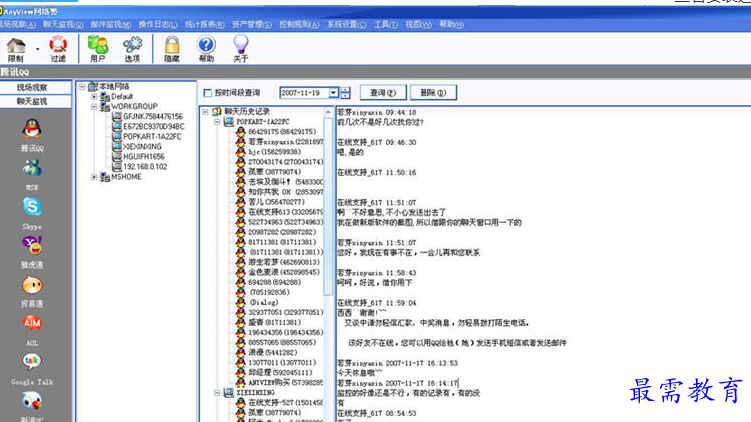Screen dimensions: 751x422
Task: Select contact 孤寒(38779074) under POPKART-1A22FC
Action: point(274,171)
